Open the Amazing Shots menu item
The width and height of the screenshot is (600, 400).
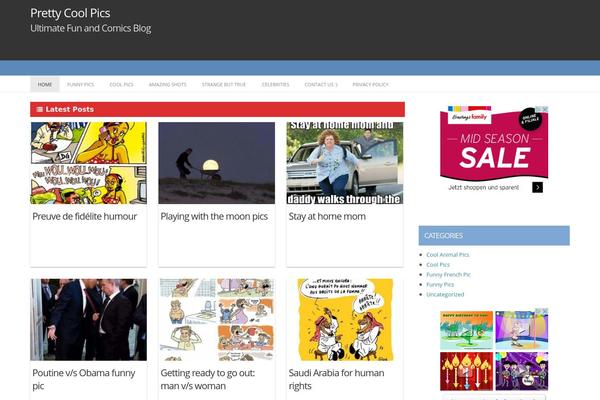[168, 85]
